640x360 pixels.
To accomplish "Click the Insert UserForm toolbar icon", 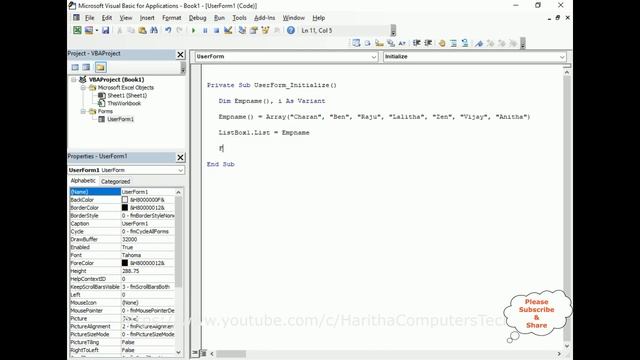I will 89,30.
